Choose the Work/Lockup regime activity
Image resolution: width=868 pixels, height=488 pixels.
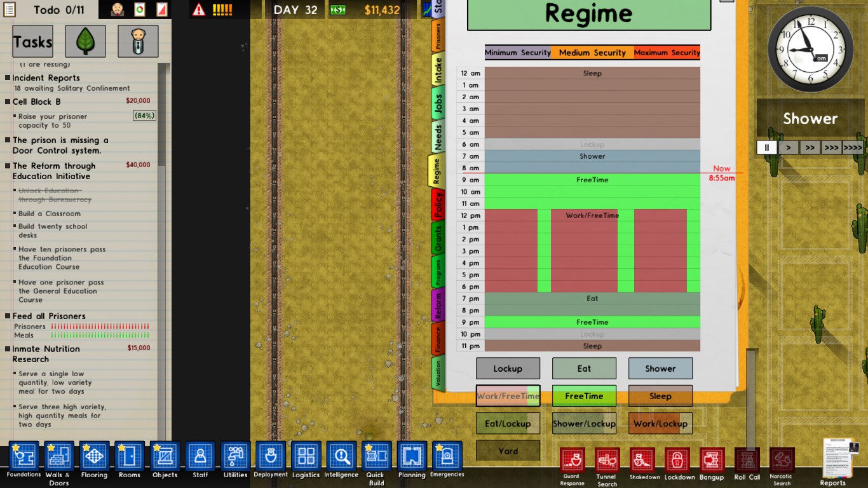tap(660, 424)
